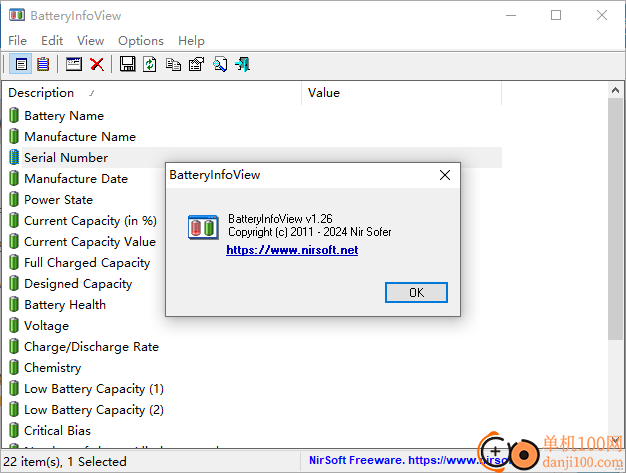This screenshot has width=626, height=473.
Task: Select the Manufacture Date row
Action: click(252, 178)
